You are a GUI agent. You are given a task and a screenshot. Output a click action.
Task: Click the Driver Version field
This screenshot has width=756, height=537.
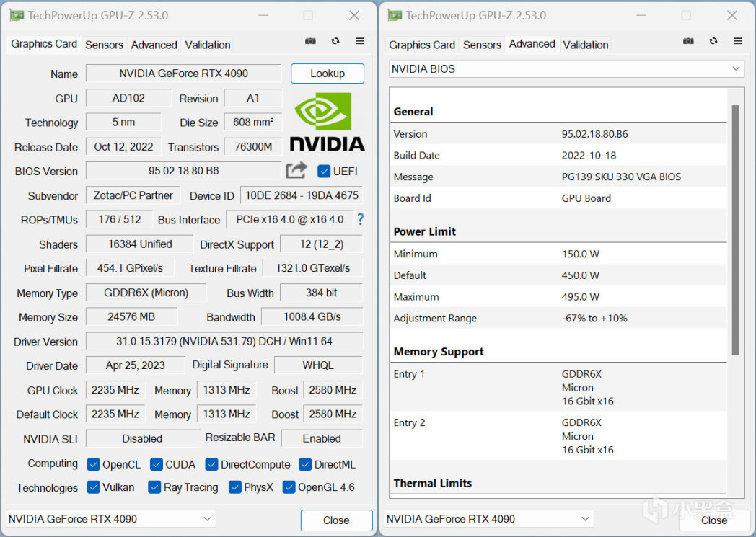click(224, 341)
